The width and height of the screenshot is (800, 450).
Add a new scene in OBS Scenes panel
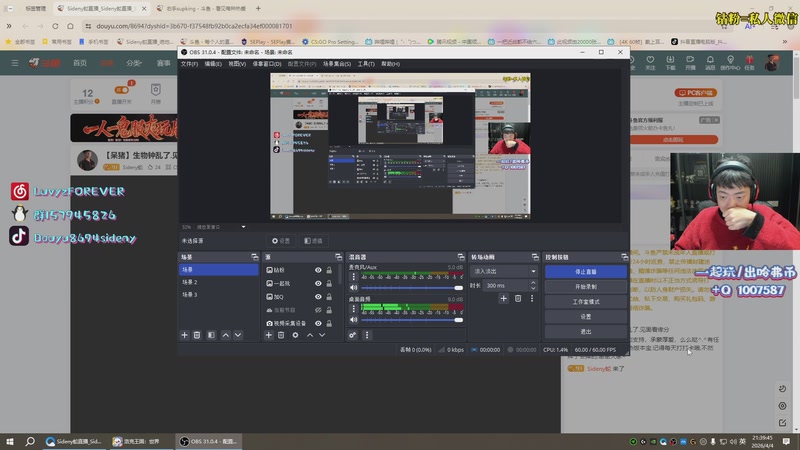pos(185,335)
